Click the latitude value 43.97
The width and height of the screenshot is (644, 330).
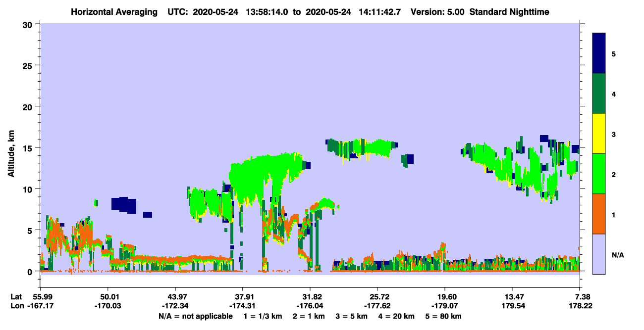175,296
